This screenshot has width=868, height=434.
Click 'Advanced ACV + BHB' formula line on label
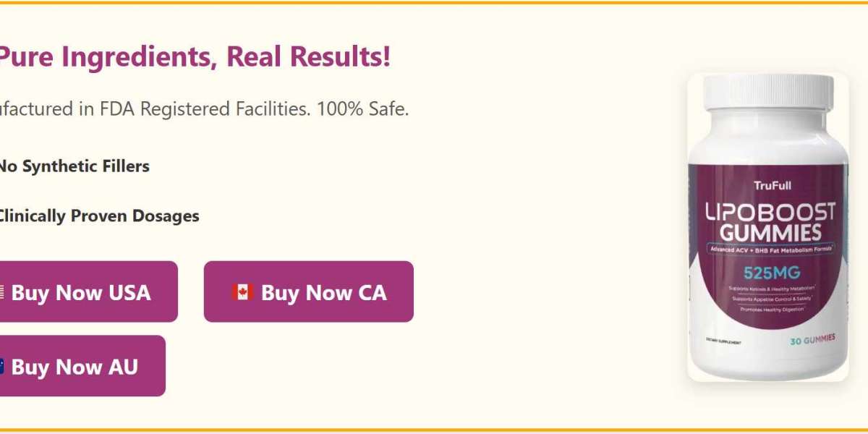773,249
